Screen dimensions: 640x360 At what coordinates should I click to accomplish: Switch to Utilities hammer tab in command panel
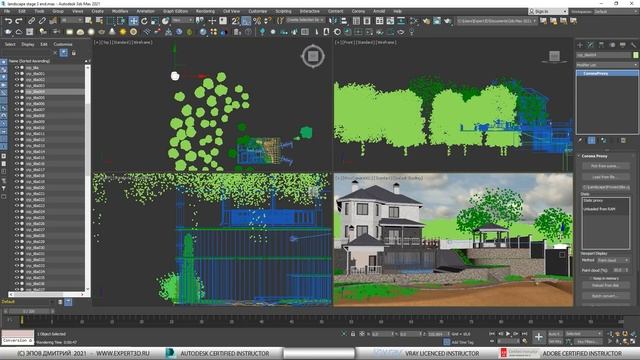click(633, 44)
